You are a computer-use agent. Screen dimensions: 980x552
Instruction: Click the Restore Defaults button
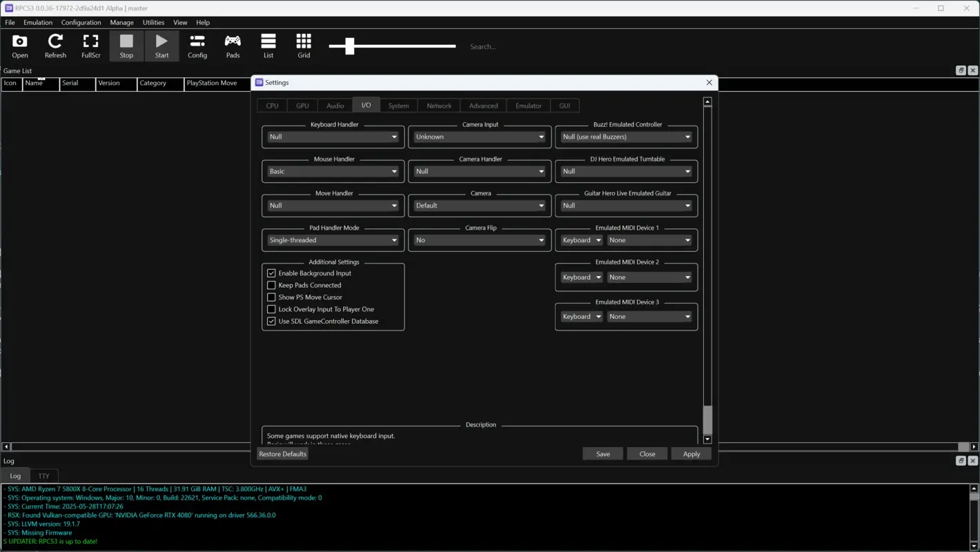282,453
